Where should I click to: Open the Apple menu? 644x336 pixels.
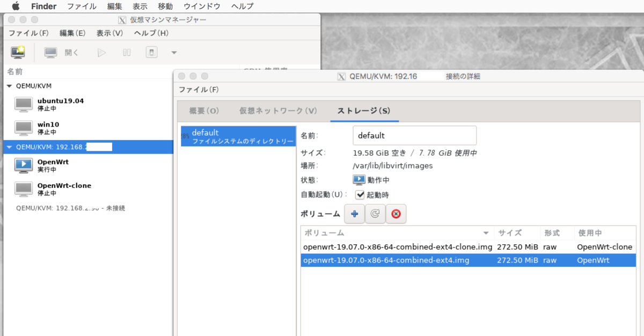[16, 6]
